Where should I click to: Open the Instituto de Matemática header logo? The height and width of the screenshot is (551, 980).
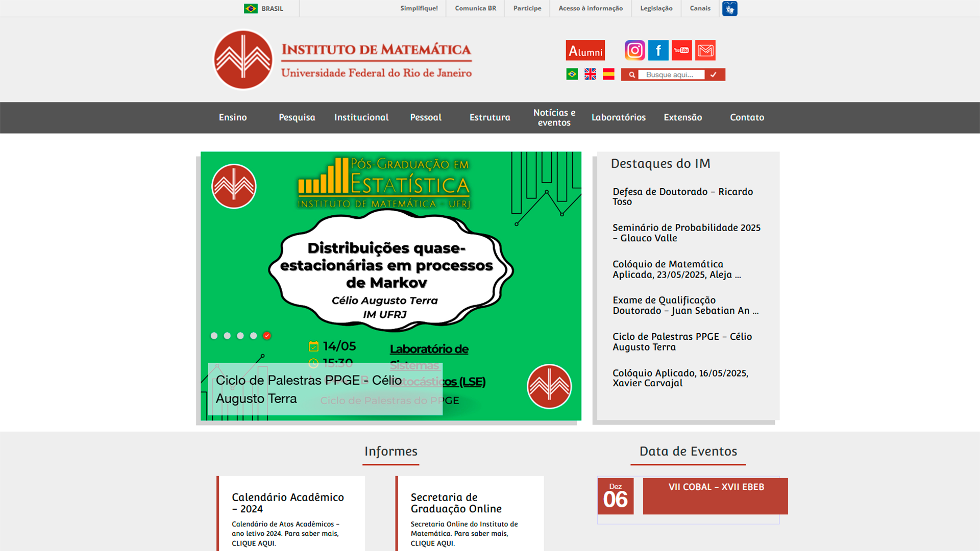[x=342, y=60]
